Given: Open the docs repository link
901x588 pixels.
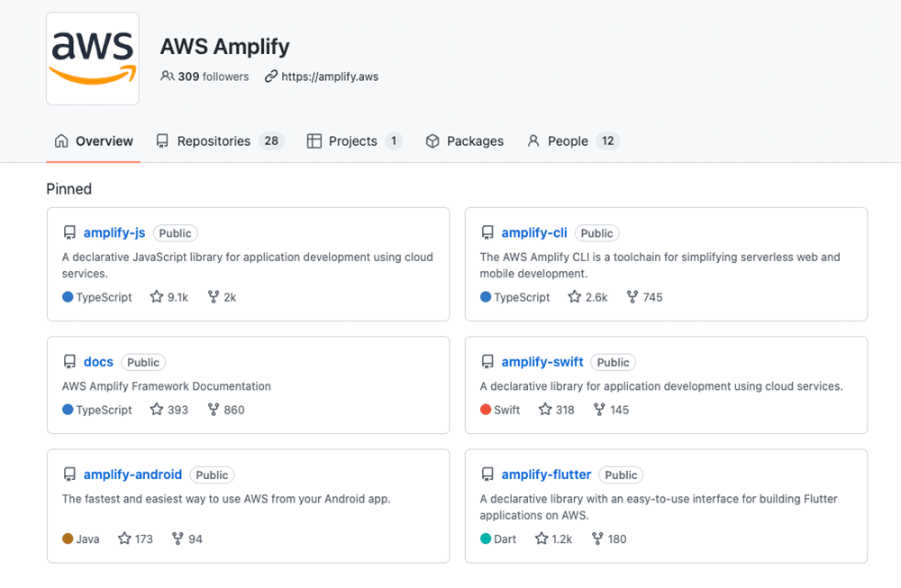Looking at the screenshot, I should (x=98, y=362).
